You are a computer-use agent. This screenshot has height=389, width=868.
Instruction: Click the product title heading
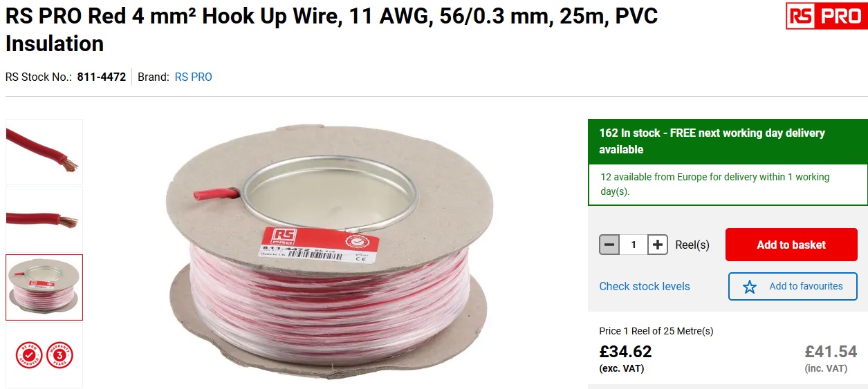click(x=332, y=30)
